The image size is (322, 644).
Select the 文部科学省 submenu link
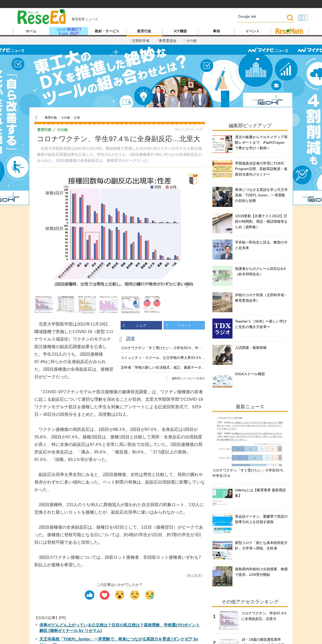pyautogui.click(x=140, y=41)
